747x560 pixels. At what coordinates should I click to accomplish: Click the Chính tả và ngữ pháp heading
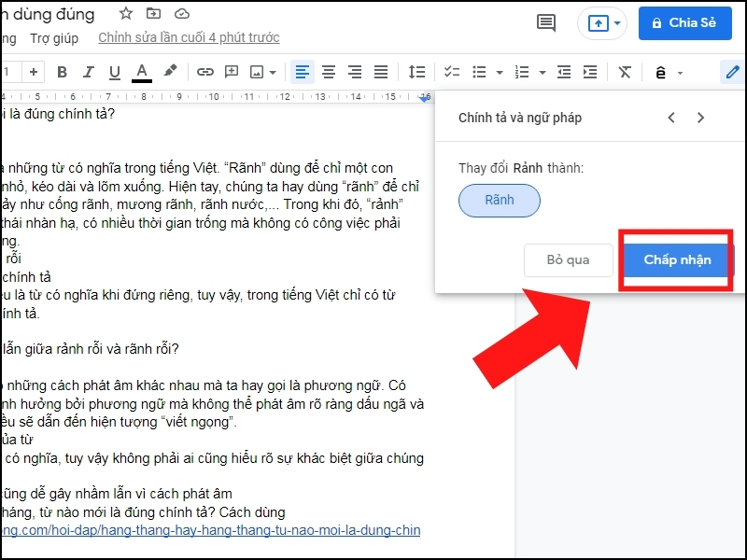click(x=520, y=118)
